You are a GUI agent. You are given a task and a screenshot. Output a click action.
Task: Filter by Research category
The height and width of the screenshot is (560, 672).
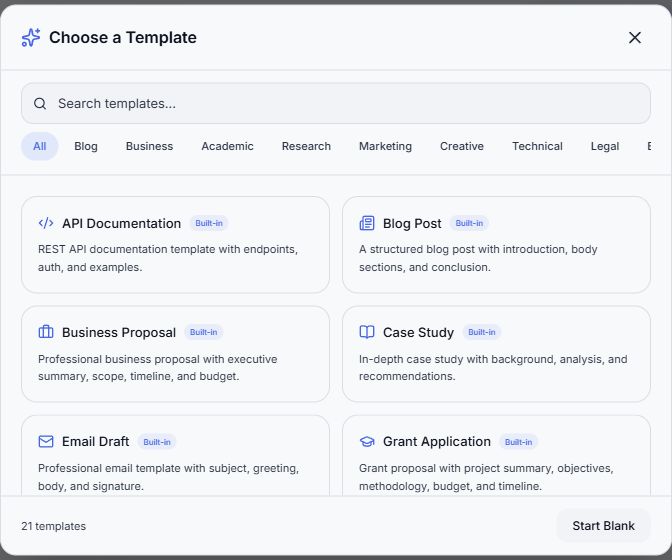[x=306, y=146]
